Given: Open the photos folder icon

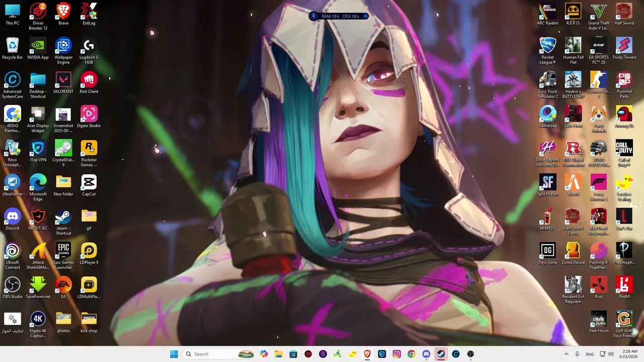Looking at the screenshot, I should [x=63, y=322].
